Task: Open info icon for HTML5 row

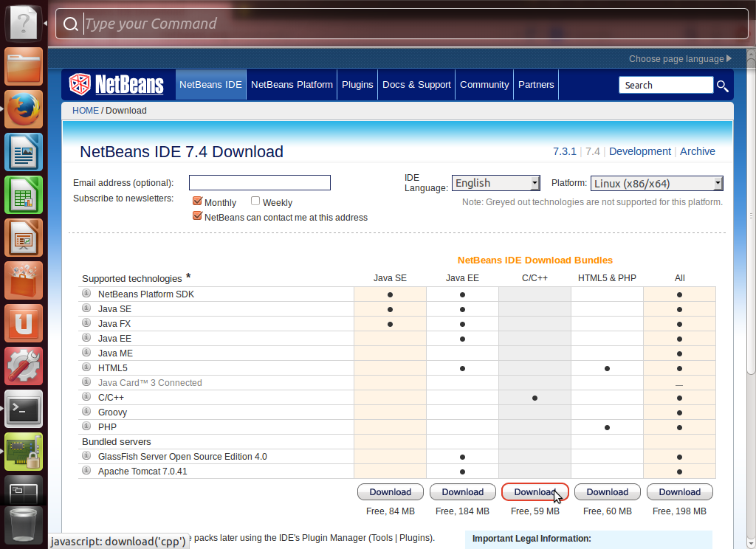Action: [x=86, y=367]
